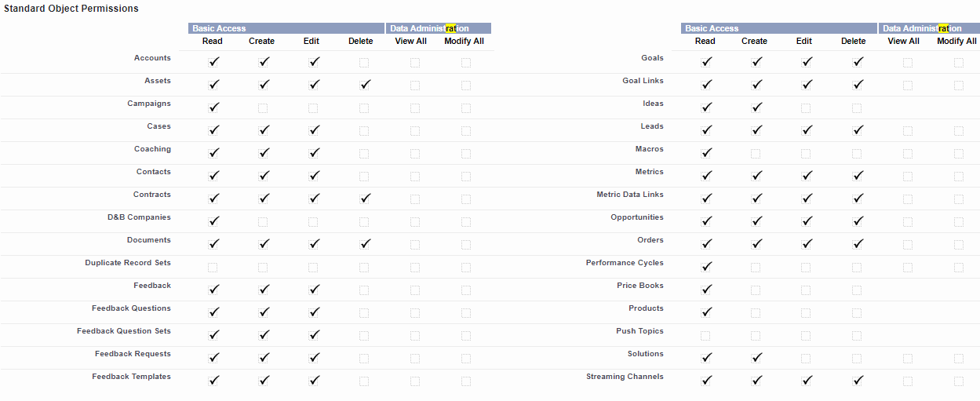
Task: Toggle Edit permission for Cases
Action: (313, 130)
